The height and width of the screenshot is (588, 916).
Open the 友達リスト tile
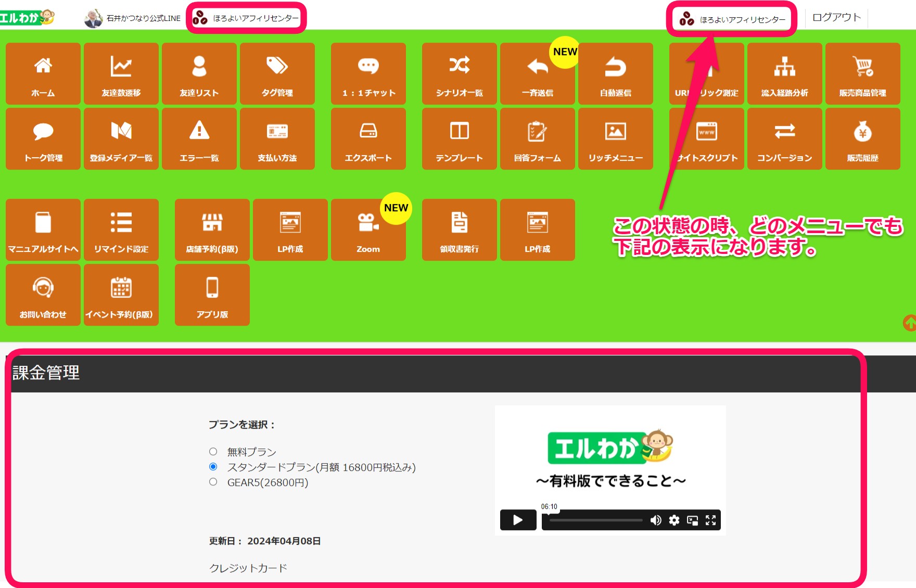[199, 74]
